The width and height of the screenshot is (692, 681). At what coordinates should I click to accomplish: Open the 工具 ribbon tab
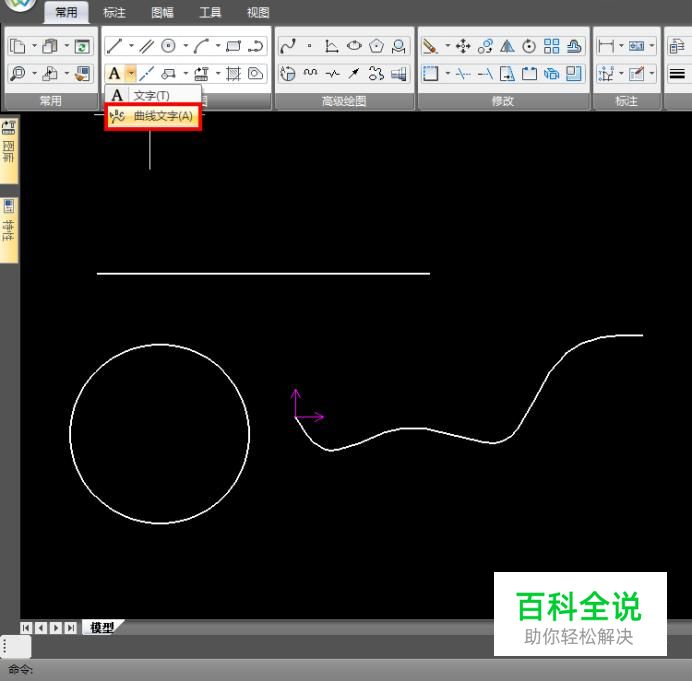point(210,12)
